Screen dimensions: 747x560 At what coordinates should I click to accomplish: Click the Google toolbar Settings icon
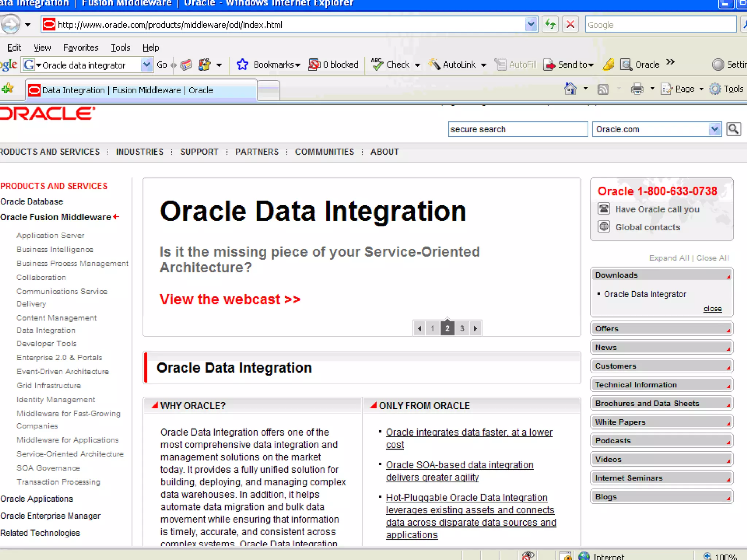(718, 65)
